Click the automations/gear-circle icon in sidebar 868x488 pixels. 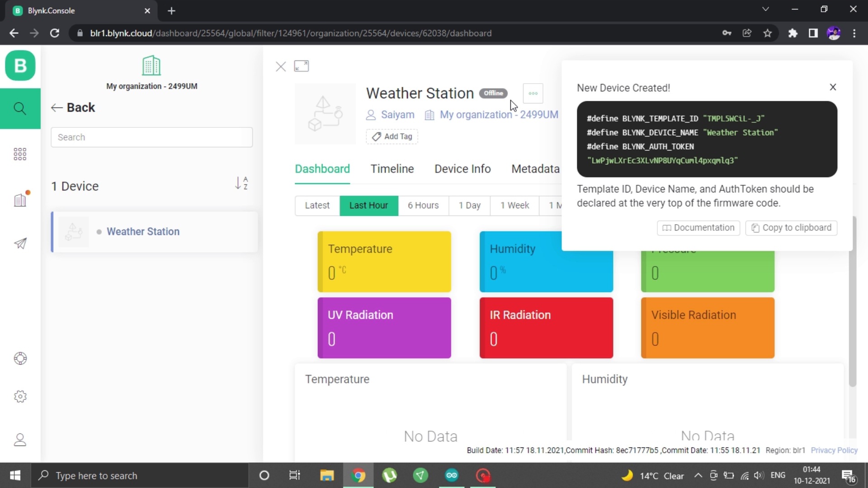point(20,396)
